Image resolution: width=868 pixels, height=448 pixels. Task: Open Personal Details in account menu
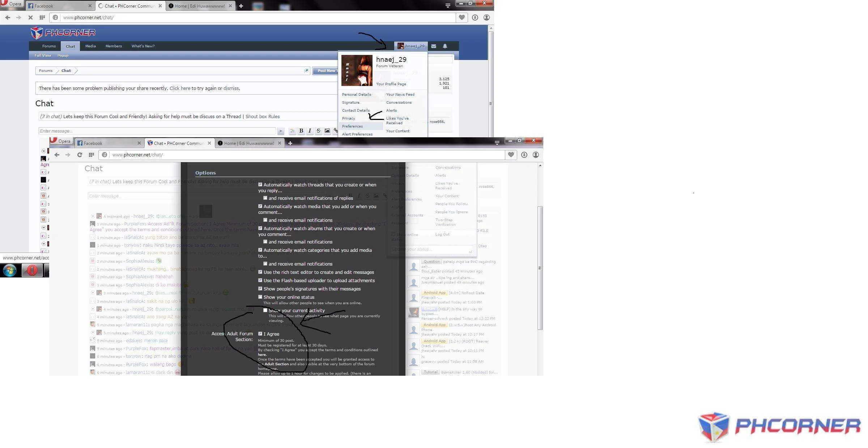click(x=357, y=94)
